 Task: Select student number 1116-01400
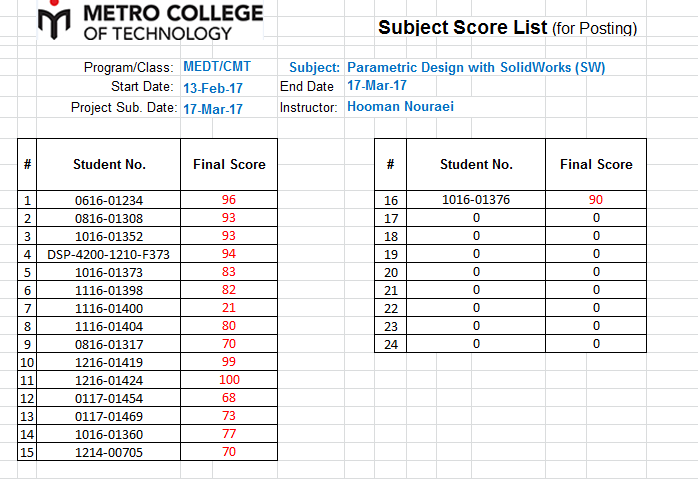tap(109, 308)
